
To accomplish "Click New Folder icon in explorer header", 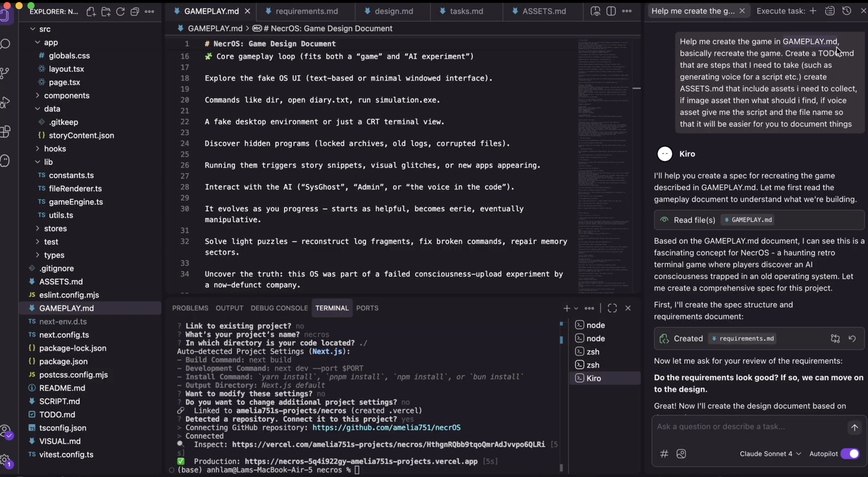I will (106, 12).
